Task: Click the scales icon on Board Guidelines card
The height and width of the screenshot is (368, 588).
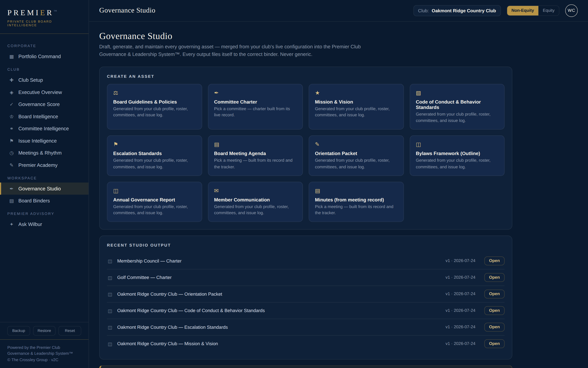Action: tap(116, 93)
